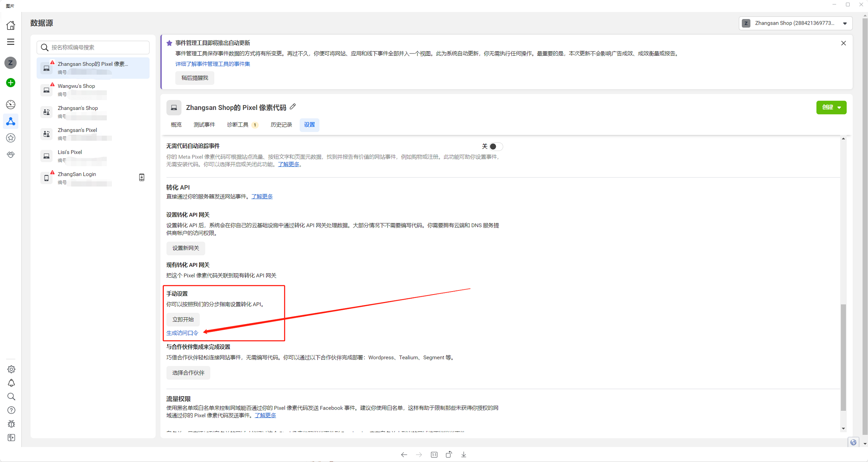Click the settings panel scroll-down arrow
The width and height of the screenshot is (868, 462).
[x=843, y=429]
